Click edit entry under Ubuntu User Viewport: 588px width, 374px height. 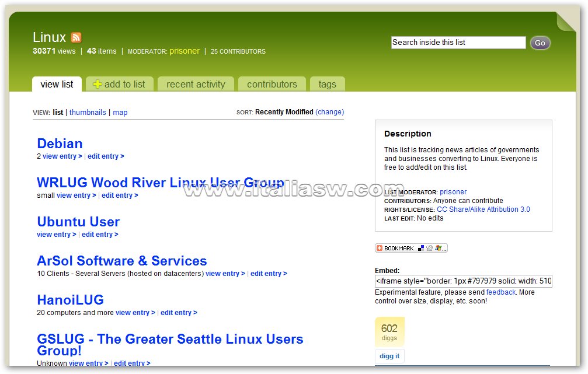tap(100, 234)
